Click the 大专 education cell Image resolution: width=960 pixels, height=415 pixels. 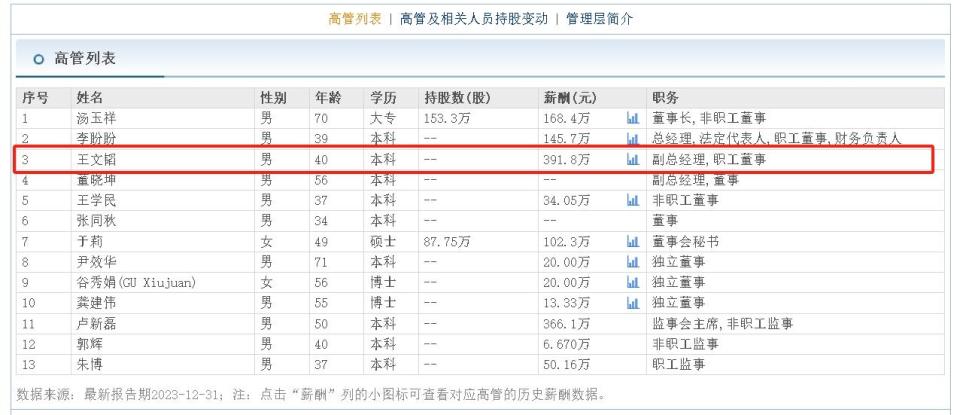pyautogui.click(x=383, y=119)
